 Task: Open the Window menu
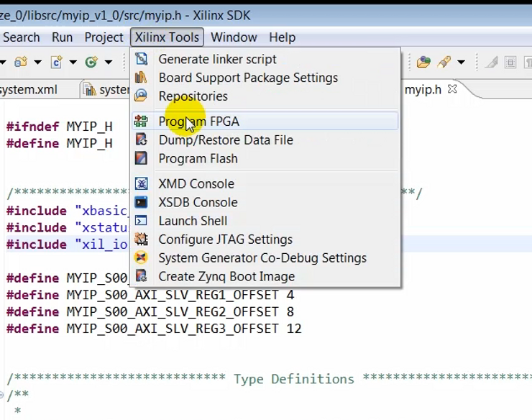(234, 37)
